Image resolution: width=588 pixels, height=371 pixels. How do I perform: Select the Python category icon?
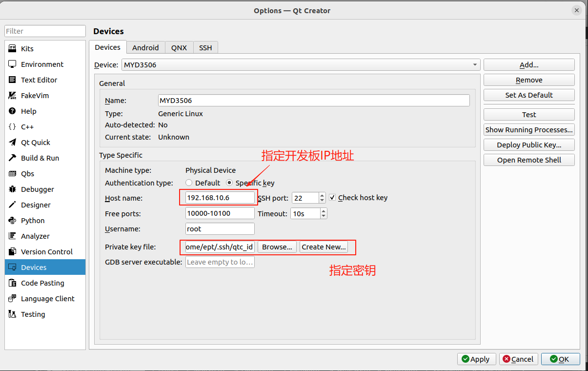[12, 221]
